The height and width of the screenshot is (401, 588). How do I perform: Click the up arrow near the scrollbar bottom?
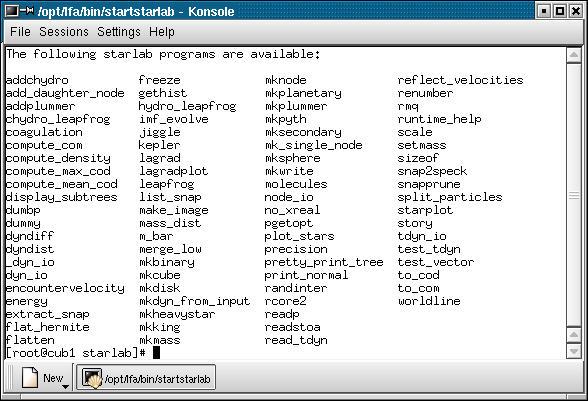pyautogui.click(x=573, y=335)
